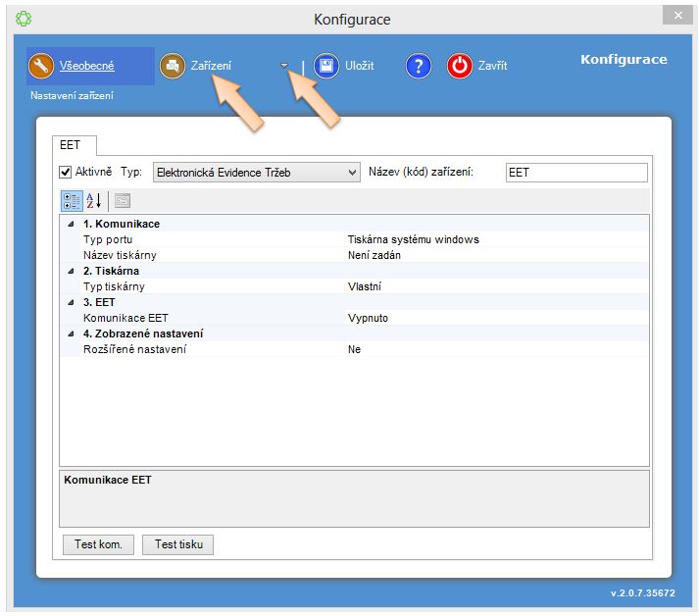699x616 pixels.
Task: Click the red Zavřít power icon
Action: tap(460, 66)
